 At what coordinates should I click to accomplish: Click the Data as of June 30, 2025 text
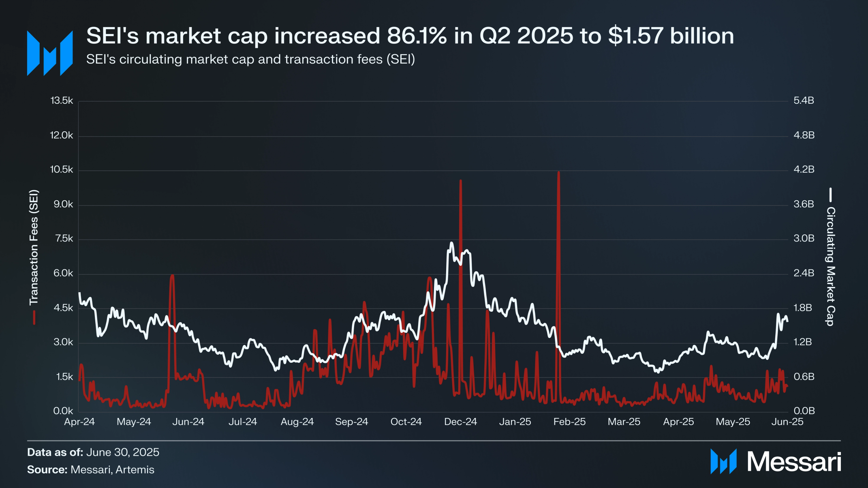(x=93, y=452)
